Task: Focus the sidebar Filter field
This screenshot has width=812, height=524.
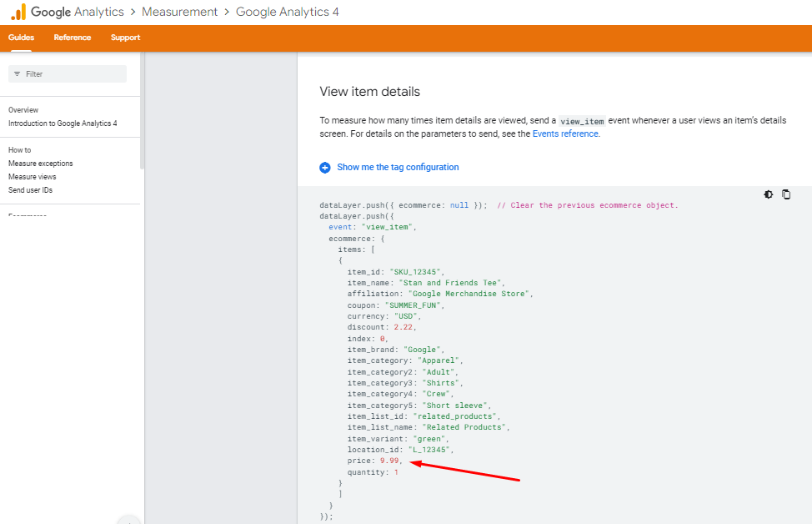Action: [68, 74]
